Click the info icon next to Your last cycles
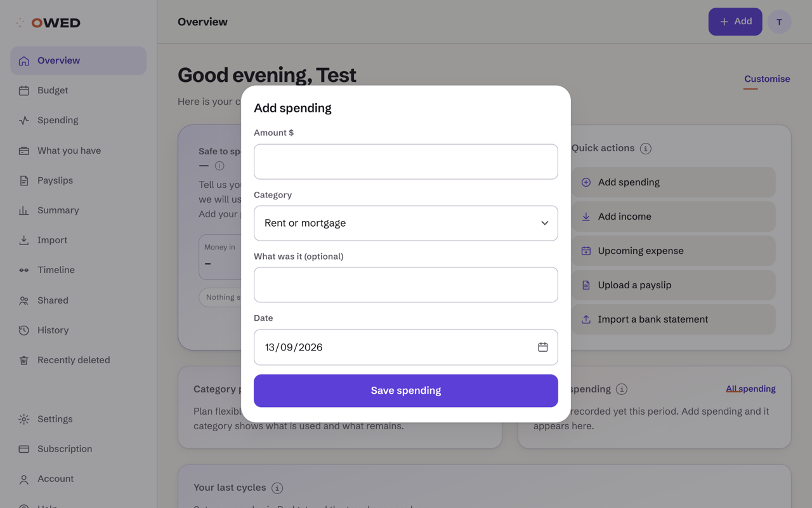 (x=277, y=488)
